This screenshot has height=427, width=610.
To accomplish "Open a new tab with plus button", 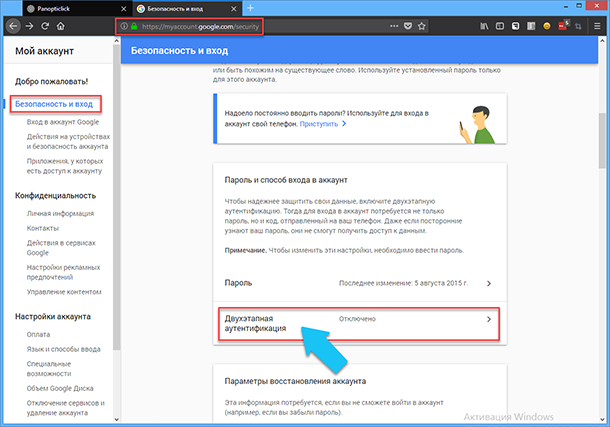I will 250,8.
